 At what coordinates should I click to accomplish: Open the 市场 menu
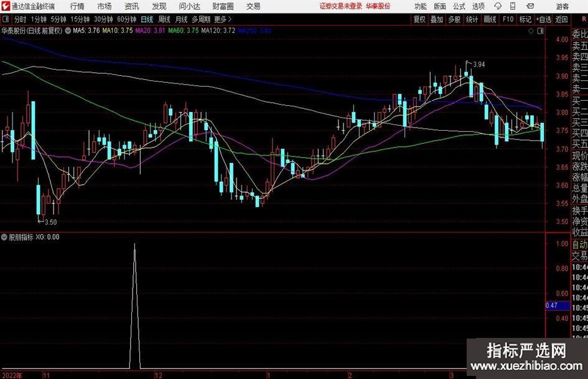(105, 6)
